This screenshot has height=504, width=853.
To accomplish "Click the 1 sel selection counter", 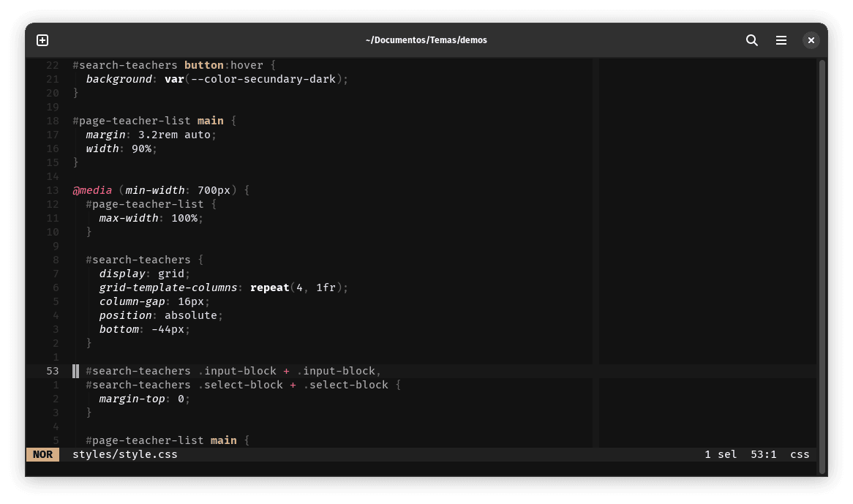I will click(x=721, y=454).
